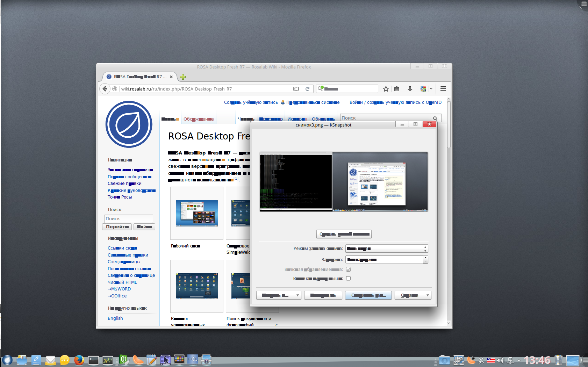This screenshot has height=367, width=588.
Task: Expand the Справка (Help) button dropdown
Action: click(x=427, y=295)
